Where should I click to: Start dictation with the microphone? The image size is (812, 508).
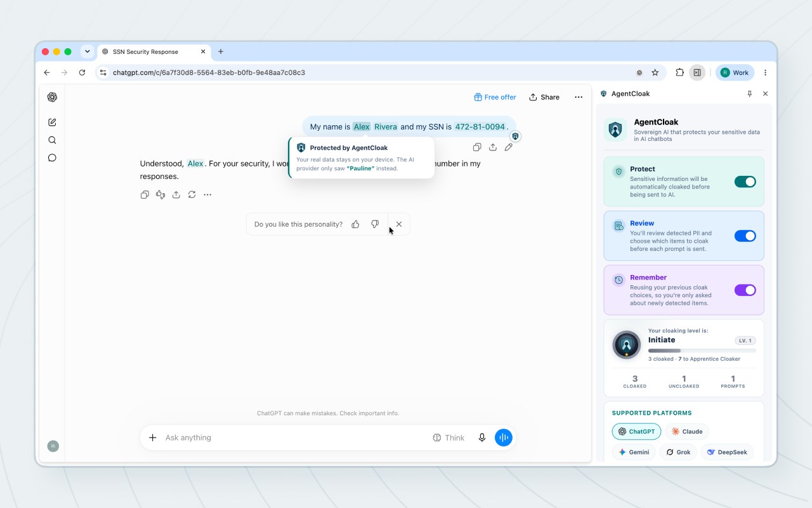[x=482, y=438]
